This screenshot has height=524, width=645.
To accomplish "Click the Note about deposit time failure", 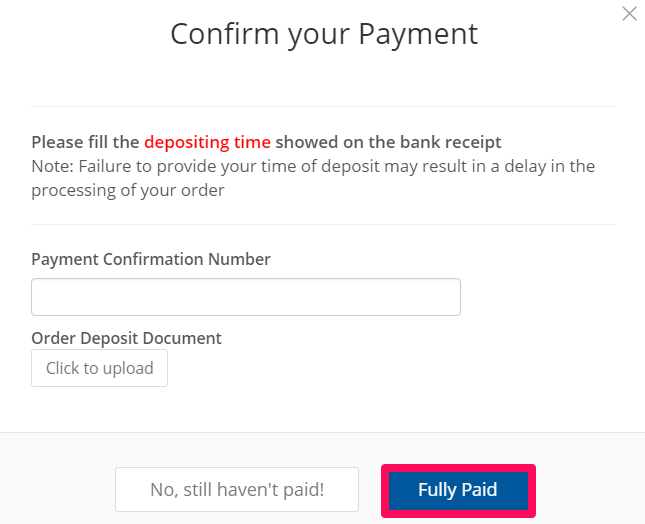I will click(313, 179).
